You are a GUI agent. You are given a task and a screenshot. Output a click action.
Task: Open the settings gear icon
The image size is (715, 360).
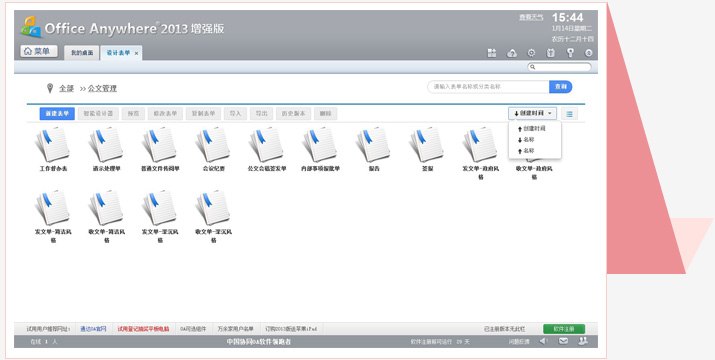click(x=531, y=53)
